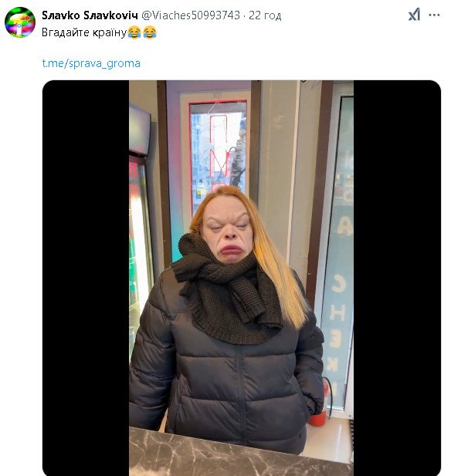Follow the t.me/sprava_groma link
The width and height of the screenshot is (451, 476).
pos(91,63)
